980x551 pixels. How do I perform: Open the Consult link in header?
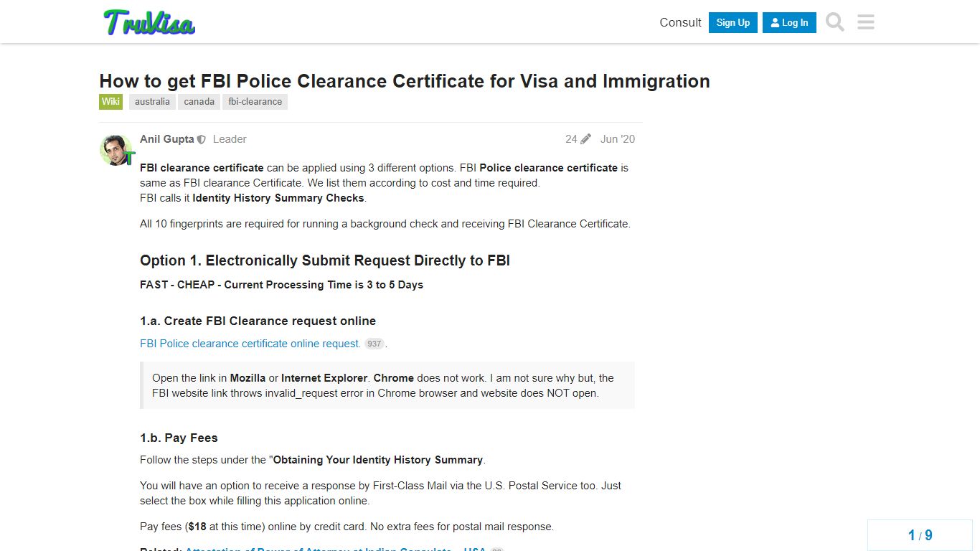pyautogui.click(x=680, y=22)
